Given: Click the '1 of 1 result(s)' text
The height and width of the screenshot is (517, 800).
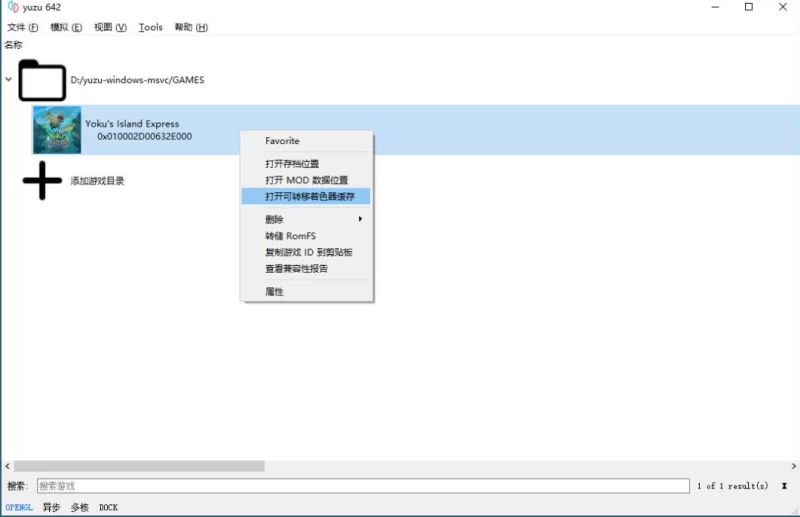Looking at the screenshot, I should 733,486.
